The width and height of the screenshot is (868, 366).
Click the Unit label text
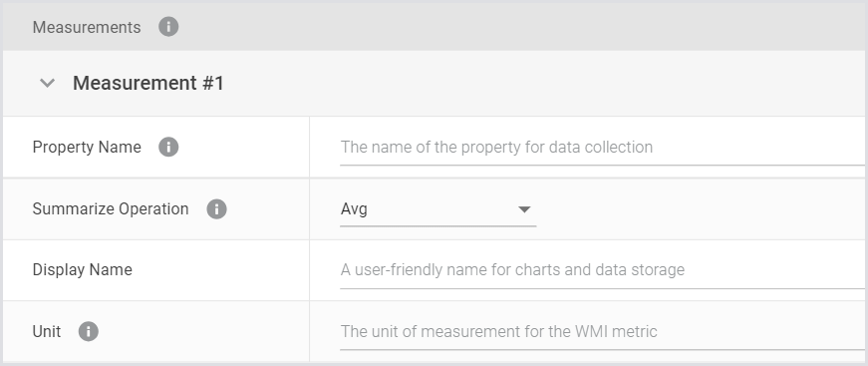click(47, 332)
